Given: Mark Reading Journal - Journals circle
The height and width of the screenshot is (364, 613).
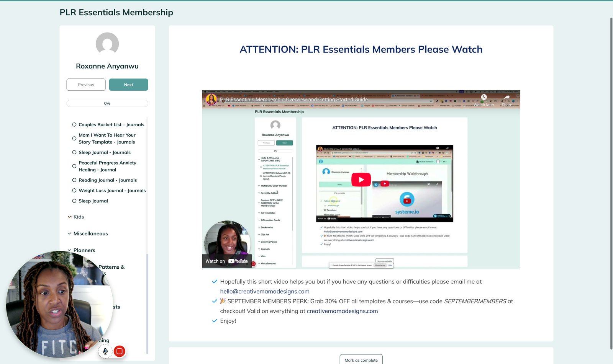Looking at the screenshot, I should [74, 180].
